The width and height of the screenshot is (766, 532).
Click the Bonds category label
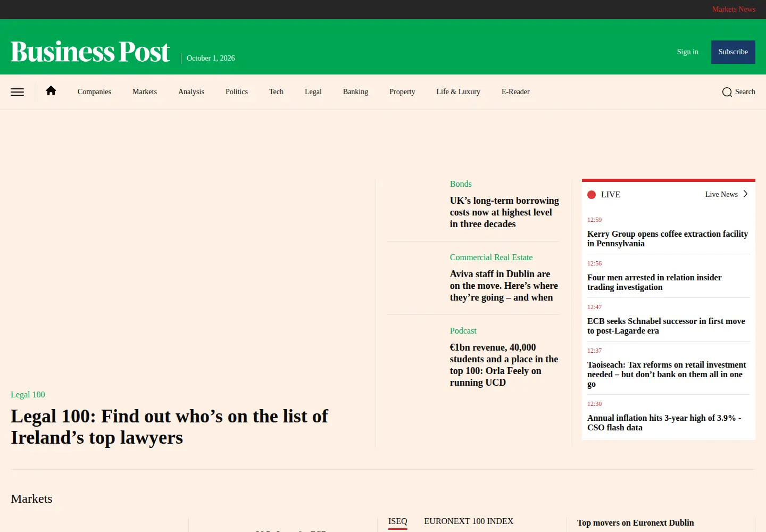(x=461, y=184)
